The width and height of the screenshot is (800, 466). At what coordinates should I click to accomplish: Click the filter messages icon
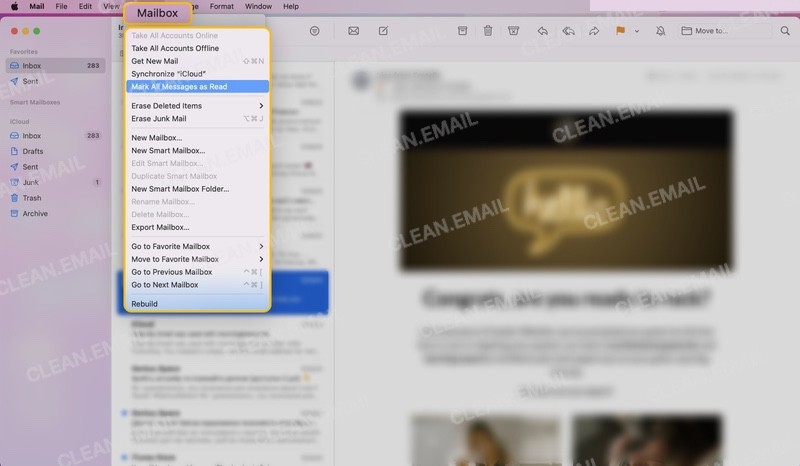pos(315,31)
